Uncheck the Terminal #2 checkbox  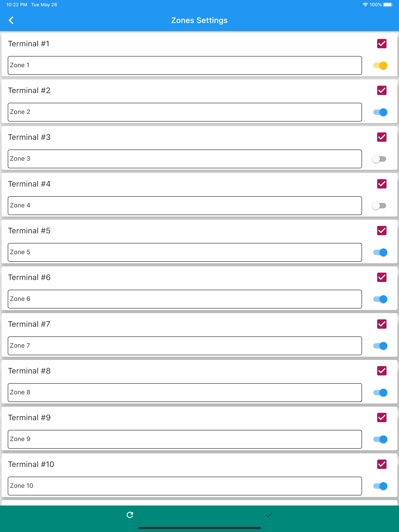click(382, 90)
